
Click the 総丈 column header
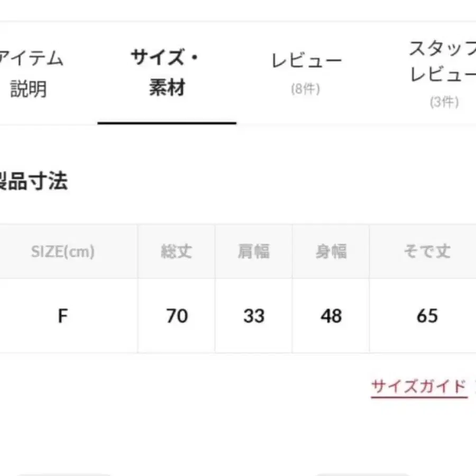click(x=176, y=251)
